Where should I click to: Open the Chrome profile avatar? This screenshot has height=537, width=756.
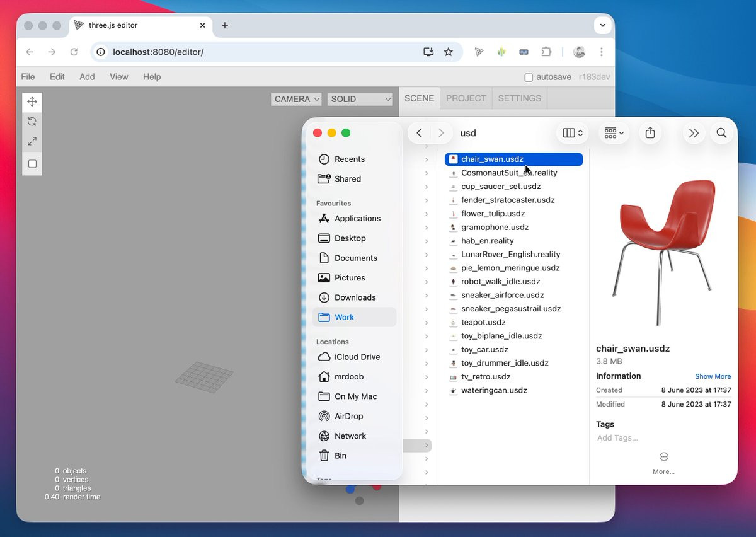(579, 52)
